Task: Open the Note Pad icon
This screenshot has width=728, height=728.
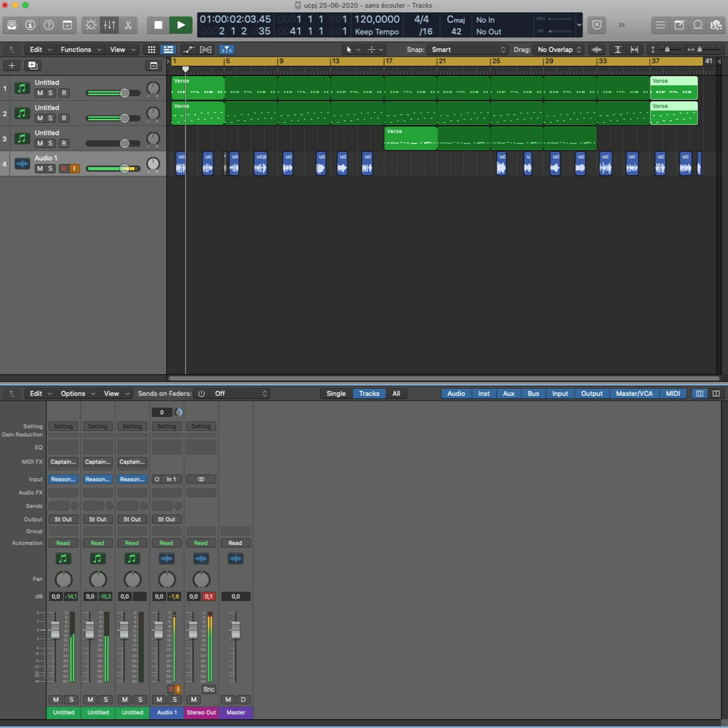Action: (x=679, y=25)
